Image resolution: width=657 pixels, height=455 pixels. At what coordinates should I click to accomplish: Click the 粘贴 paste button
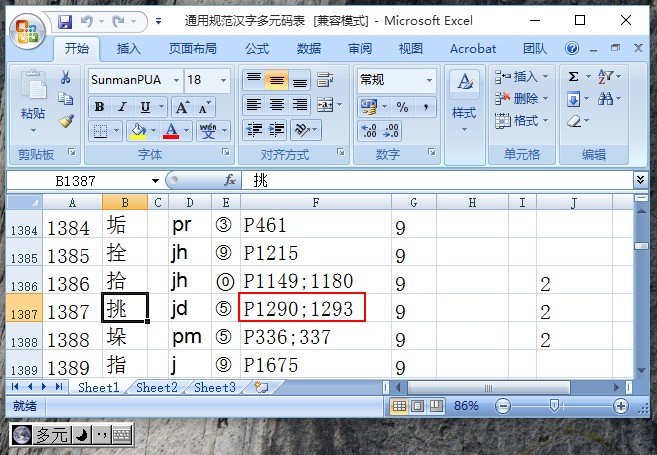pyautogui.click(x=33, y=114)
